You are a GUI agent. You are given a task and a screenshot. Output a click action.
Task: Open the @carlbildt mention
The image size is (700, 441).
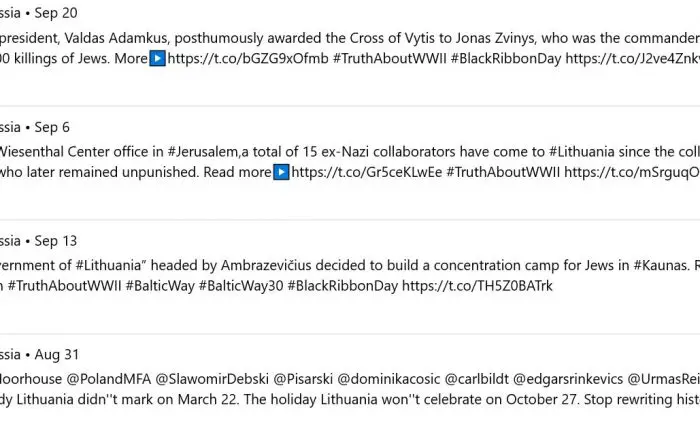point(476,379)
